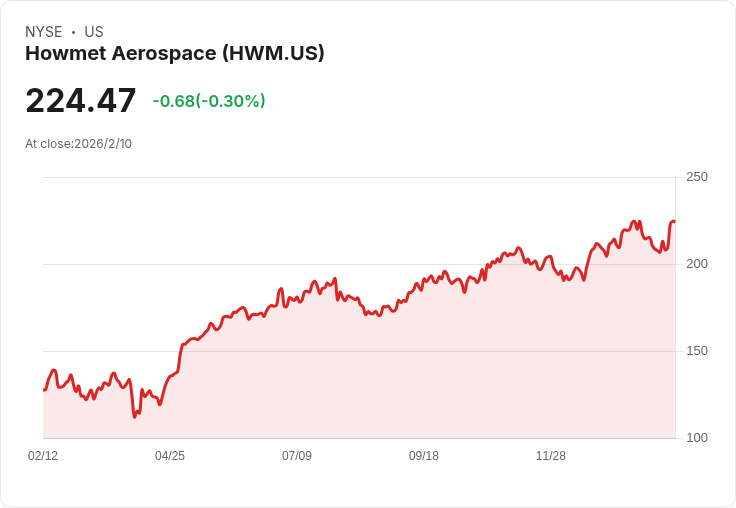This screenshot has width=736, height=508.
Task: Open the Howmet Aerospace (HWM.US) title
Action: 175,54
